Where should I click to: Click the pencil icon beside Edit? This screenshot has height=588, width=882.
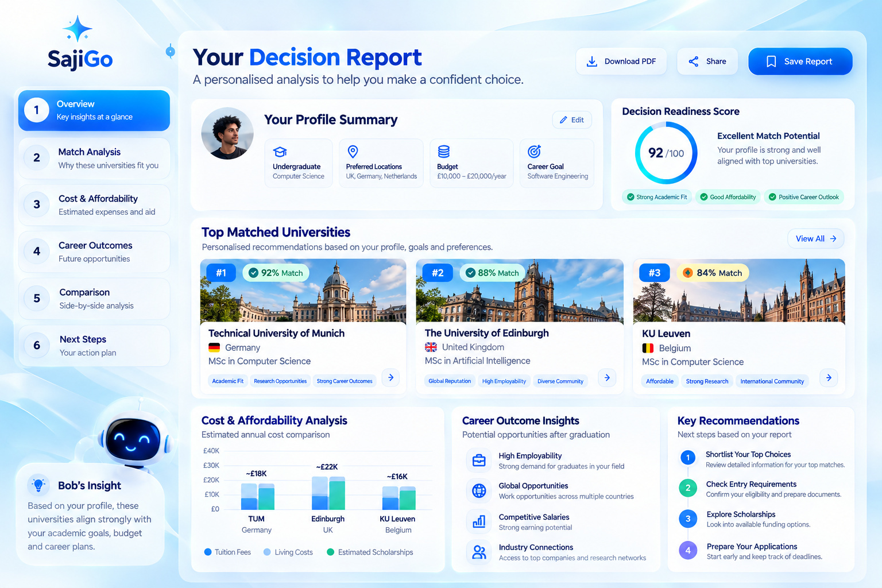coord(564,120)
